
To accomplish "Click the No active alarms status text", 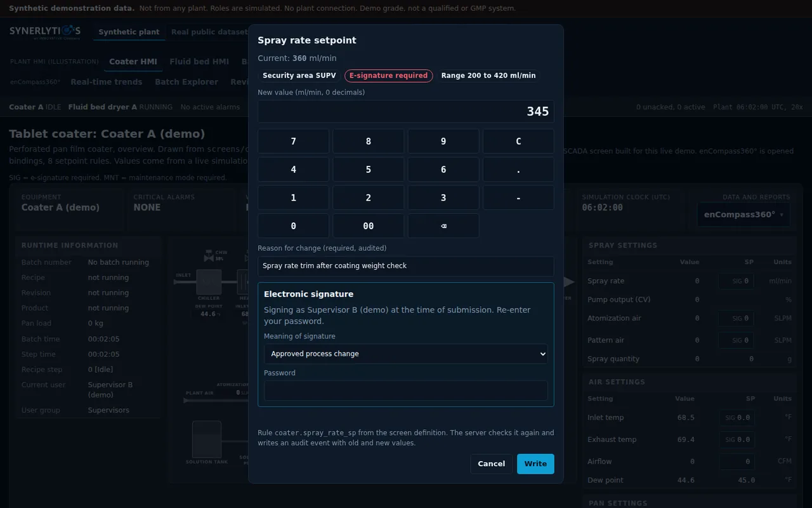I will [210, 107].
